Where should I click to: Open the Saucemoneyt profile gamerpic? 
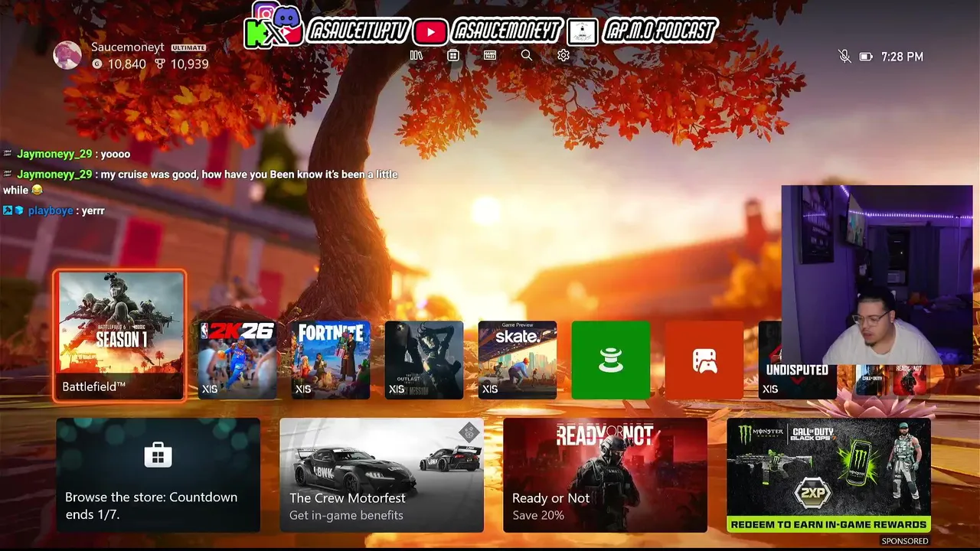click(67, 55)
